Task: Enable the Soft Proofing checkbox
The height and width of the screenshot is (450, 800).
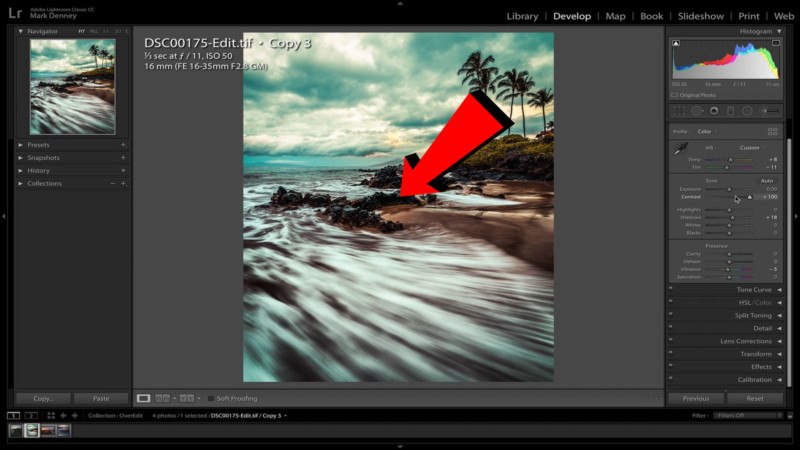Action: click(x=211, y=398)
